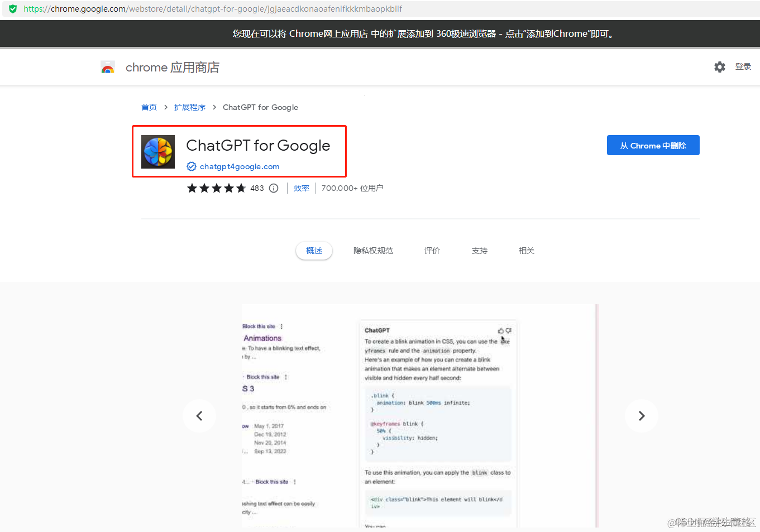Open the 评价 tab
760x532 pixels.
[432, 251]
